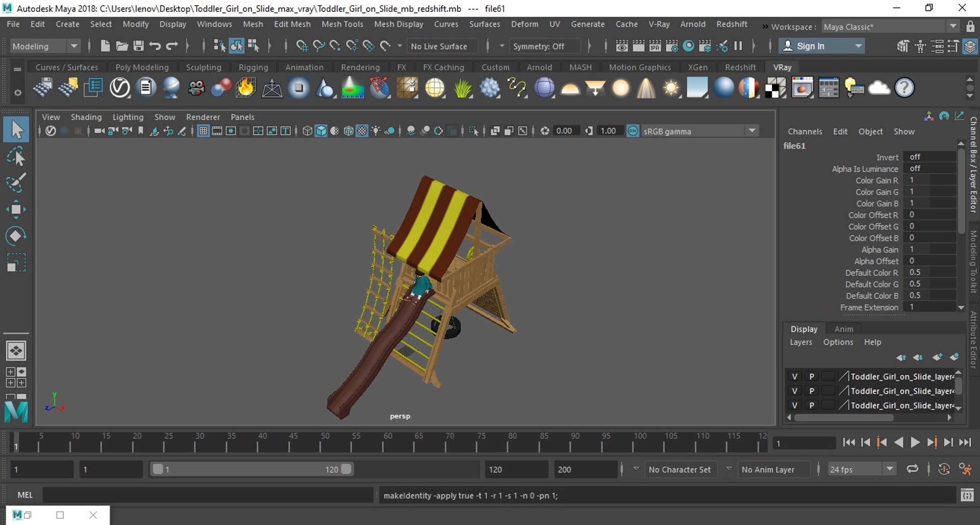The width and height of the screenshot is (980, 525).
Task: Click the MEL command input line
Action: click(x=208, y=495)
